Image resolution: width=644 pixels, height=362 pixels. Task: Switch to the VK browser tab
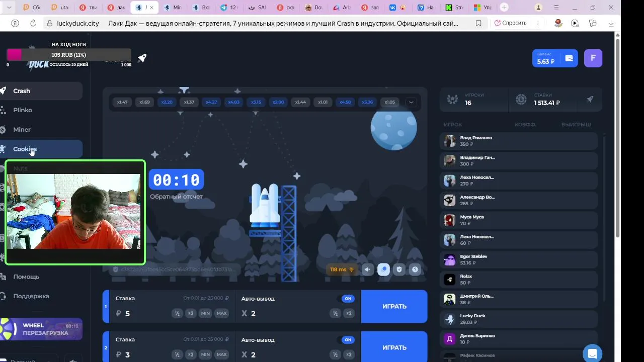(x=398, y=8)
